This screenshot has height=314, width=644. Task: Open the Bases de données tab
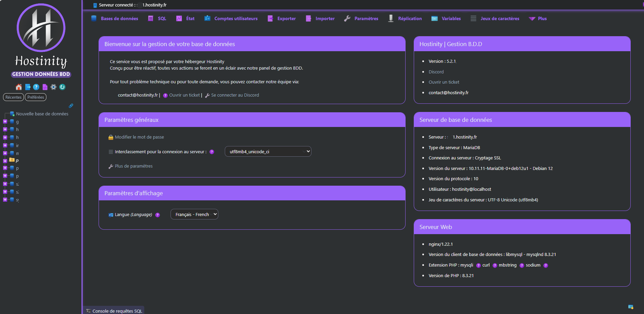(x=115, y=19)
